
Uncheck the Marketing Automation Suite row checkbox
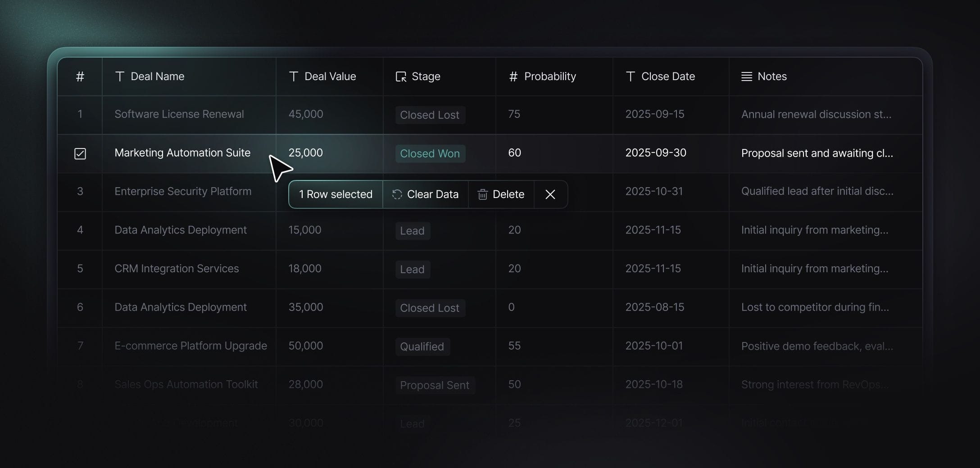point(80,153)
